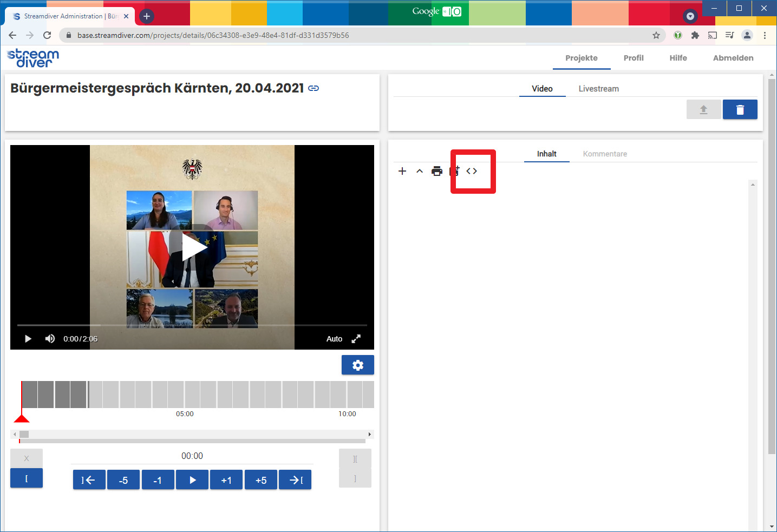
Task: Open the Hilfe page
Action: pos(678,58)
